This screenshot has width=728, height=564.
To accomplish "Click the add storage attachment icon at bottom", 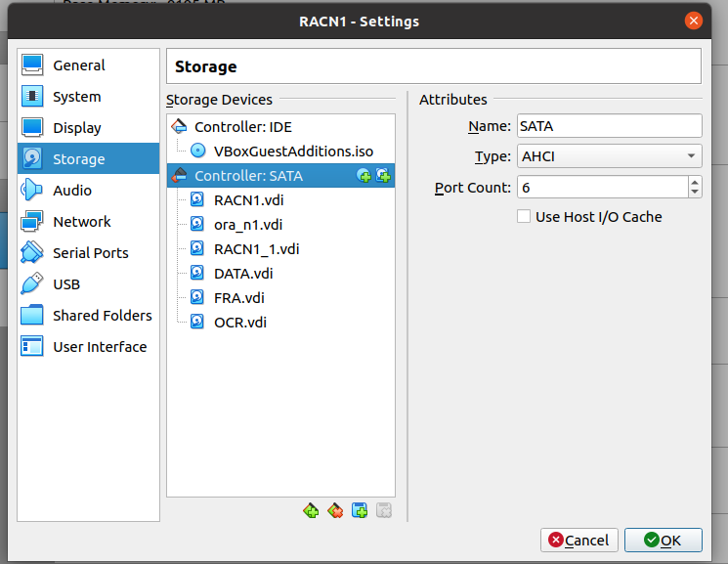I will click(360, 510).
